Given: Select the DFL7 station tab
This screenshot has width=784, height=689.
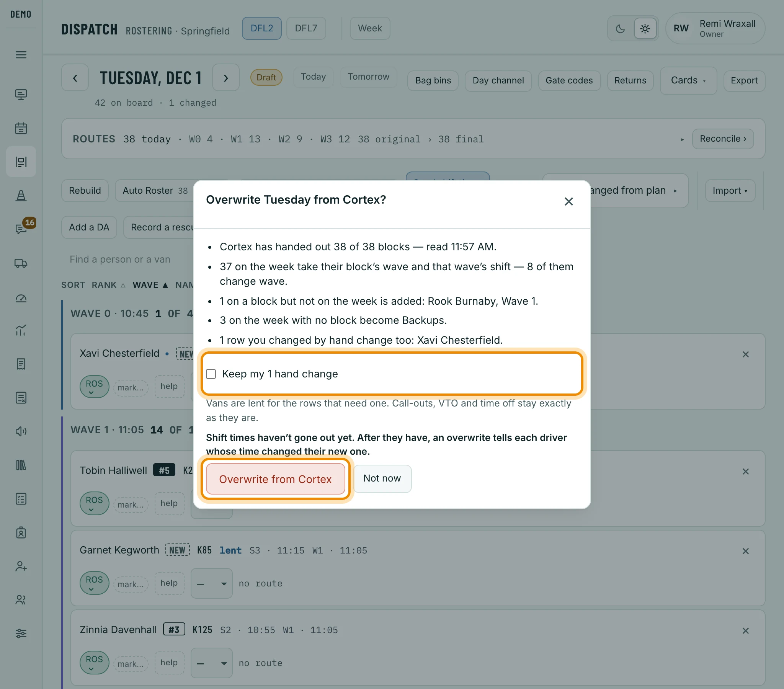Looking at the screenshot, I should [x=306, y=28].
